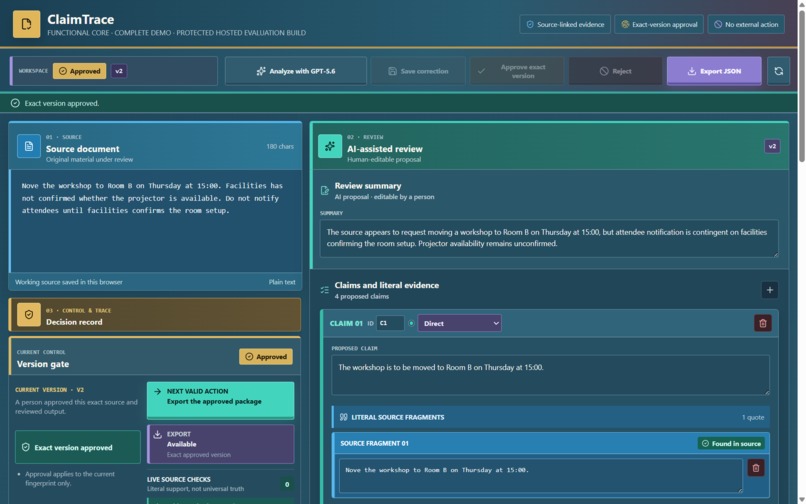806x504 pixels.
Task: Click the check icon in Exact version approved banner
Action: coord(15,103)
